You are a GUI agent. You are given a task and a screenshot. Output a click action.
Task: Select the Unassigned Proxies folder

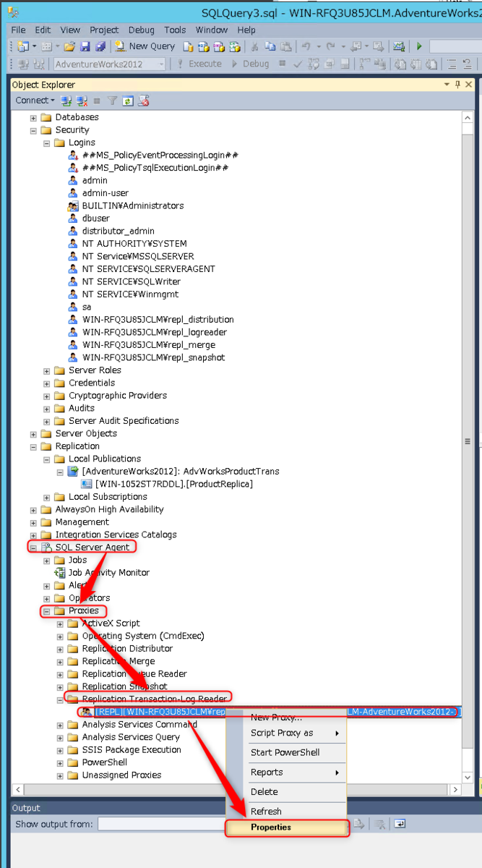click(x=121, y=775)
